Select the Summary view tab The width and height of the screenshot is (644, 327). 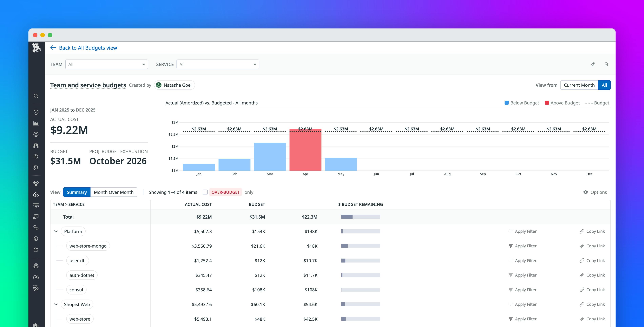click(x=77, y=192)
